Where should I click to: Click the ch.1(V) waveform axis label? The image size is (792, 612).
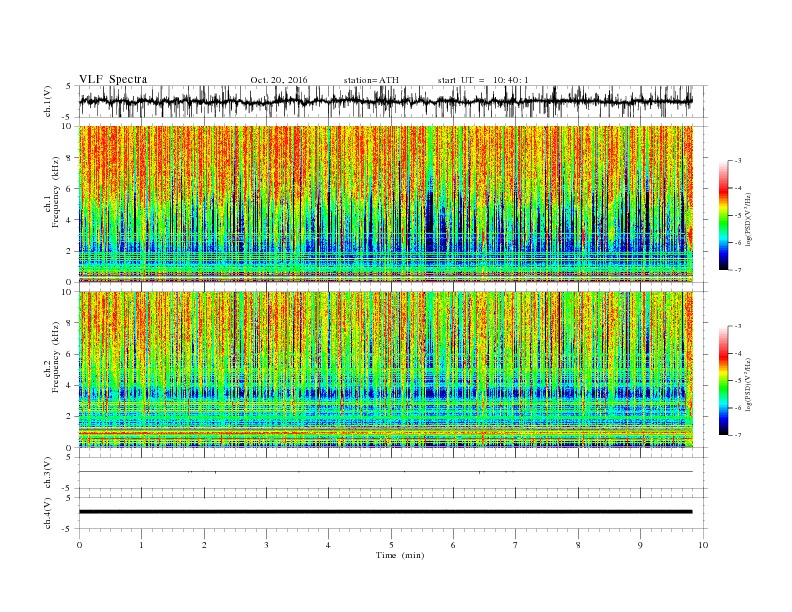click(x=48, y=102)
